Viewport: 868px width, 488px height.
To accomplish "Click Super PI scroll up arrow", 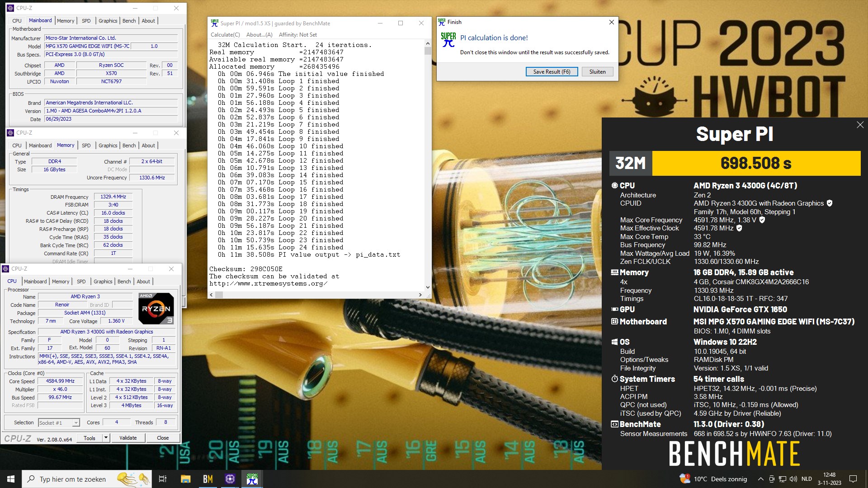I will (428, 44).
